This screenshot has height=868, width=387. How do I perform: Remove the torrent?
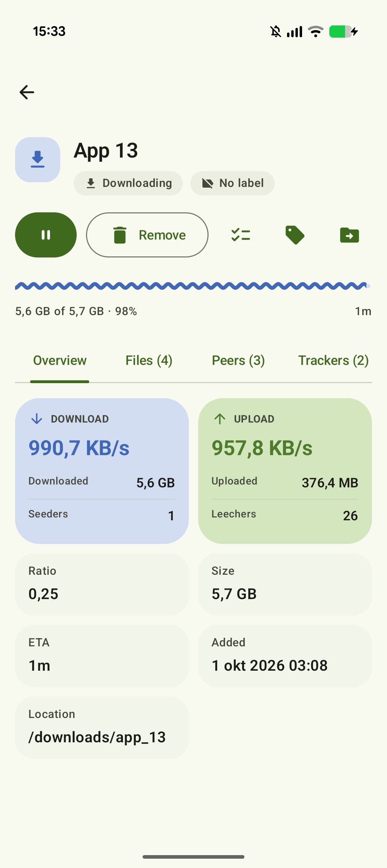point(147,235)
